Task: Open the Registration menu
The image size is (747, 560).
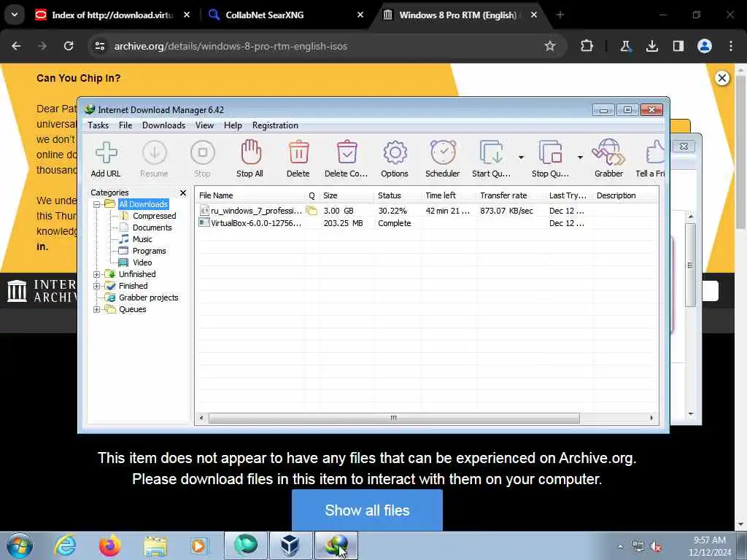Action: click(275, 125)
